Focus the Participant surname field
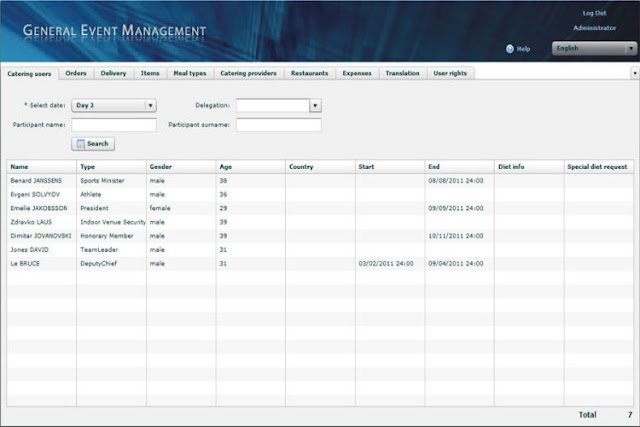640x427 pixels. pos(279,125)
